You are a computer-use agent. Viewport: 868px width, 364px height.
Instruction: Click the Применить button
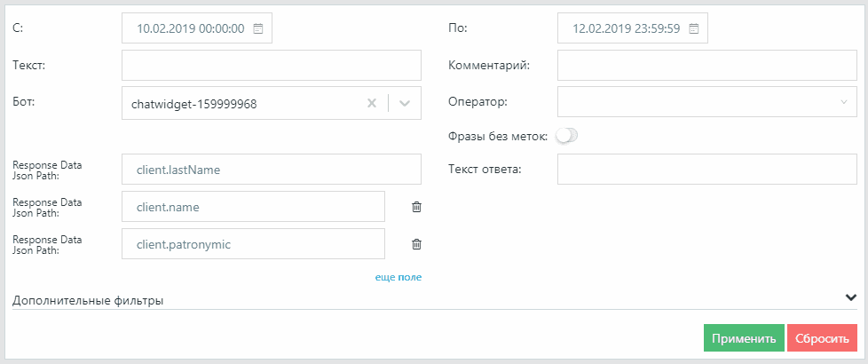744,339
